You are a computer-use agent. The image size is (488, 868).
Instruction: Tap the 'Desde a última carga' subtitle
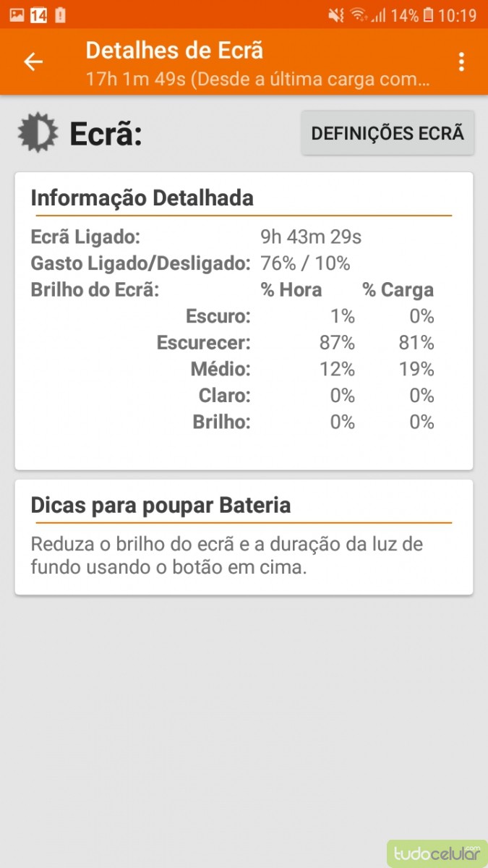(258, 78)
